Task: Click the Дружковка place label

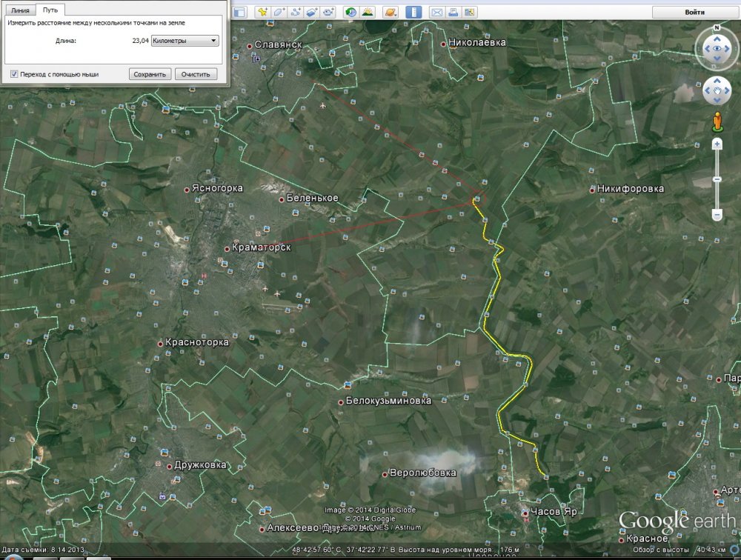Action: click(200, 465)
